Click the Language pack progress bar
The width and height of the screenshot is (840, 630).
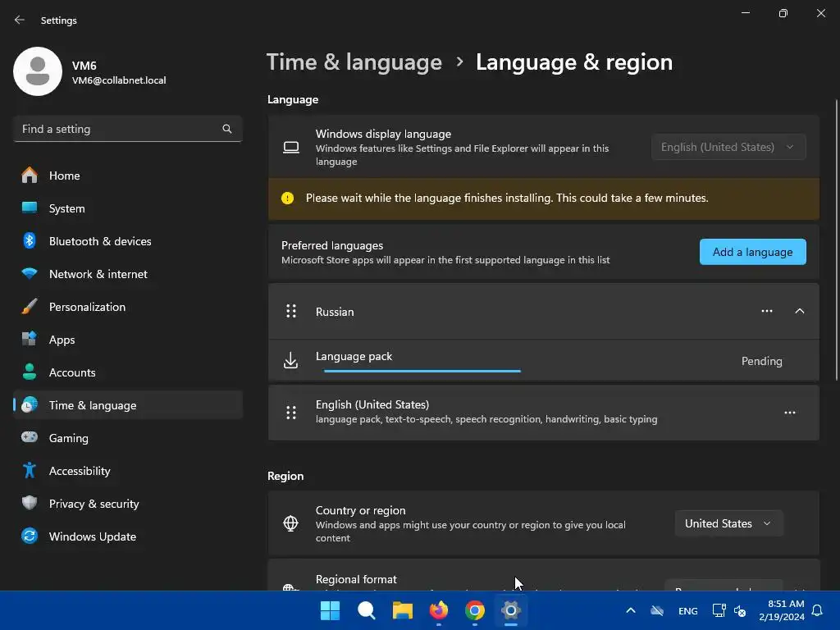[422, 371]
